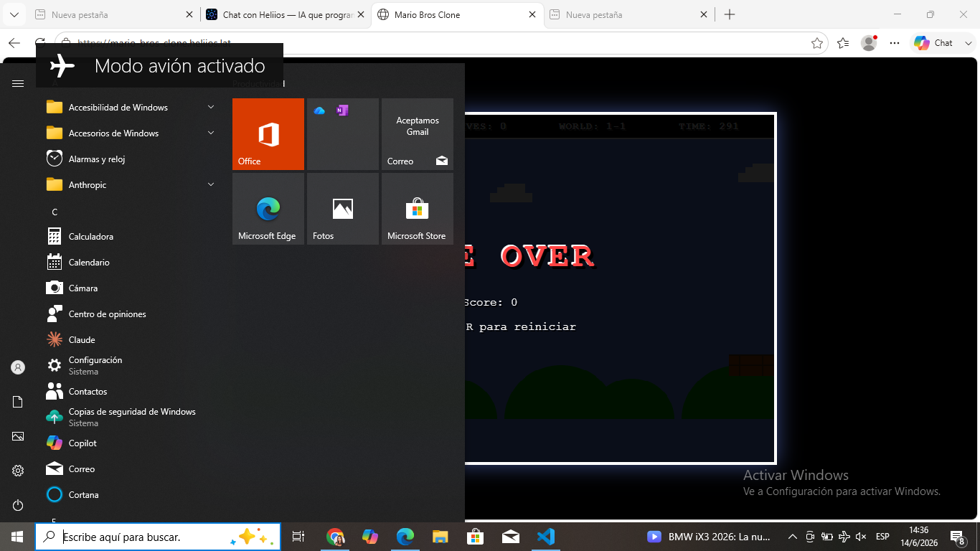Open Edge from the taskbar

tap(405, 537)
